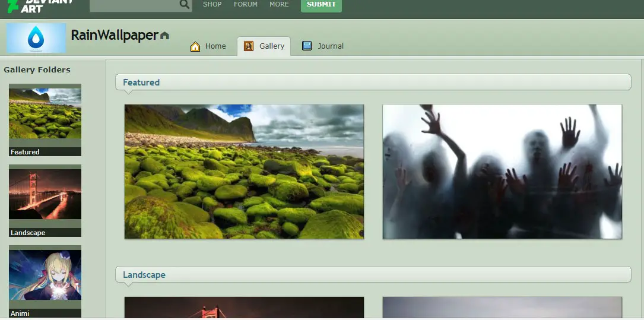Image resolution: width=644 pixels, height=320 pixels.
Task: Click the Animi folder label in sidebar
Action: (x=20, y=313)
